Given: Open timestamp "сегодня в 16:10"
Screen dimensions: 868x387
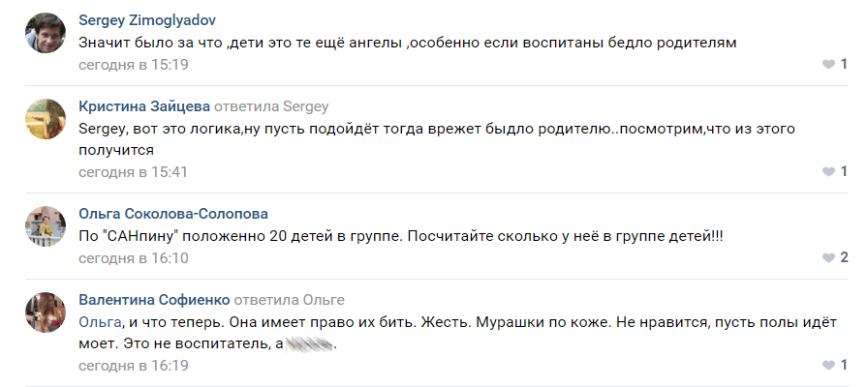Looking at the screenshot, I should tap(133, 258).
